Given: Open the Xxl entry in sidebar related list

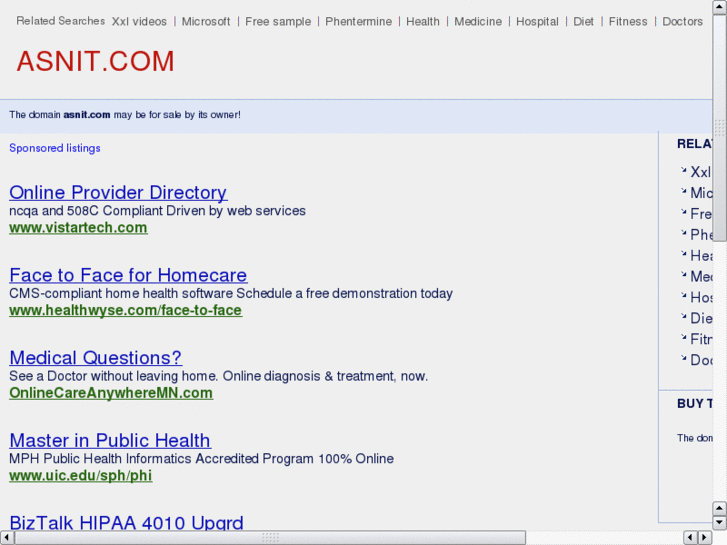Looking at the screenshot, I should pyautogui.click(x=701, y=172).
